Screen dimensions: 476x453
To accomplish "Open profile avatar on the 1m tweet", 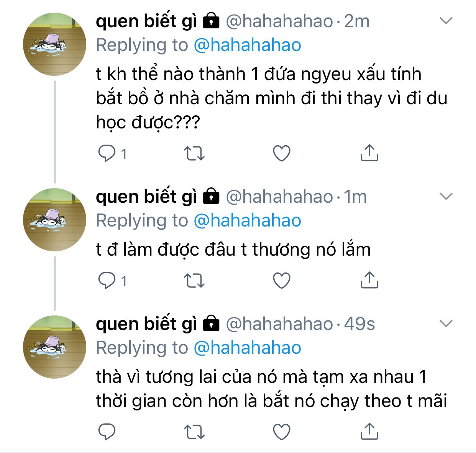I will [x=55, y=220].
